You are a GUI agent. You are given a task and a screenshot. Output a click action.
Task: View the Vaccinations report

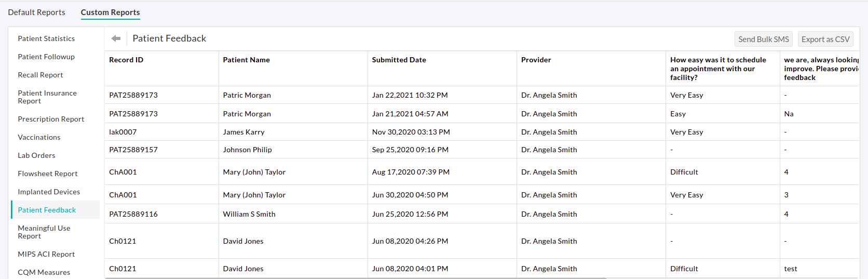tap(39, 137)
